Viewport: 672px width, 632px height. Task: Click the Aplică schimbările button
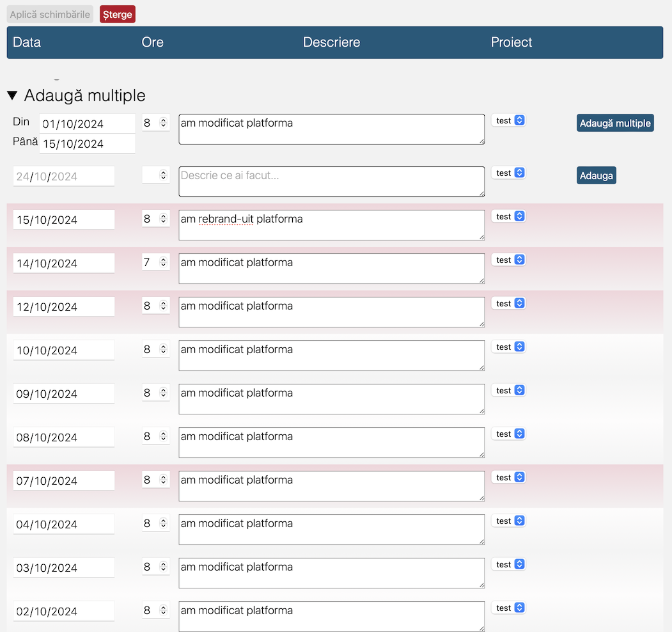50,14
